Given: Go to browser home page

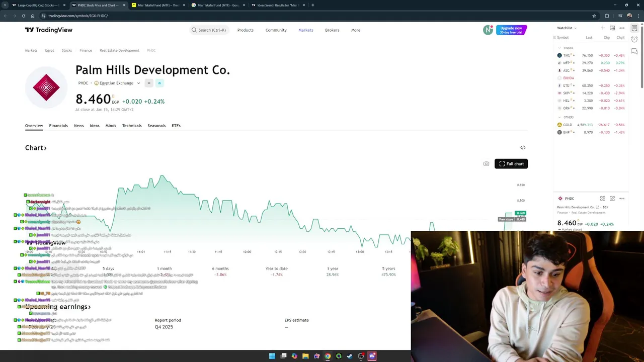Looking at the screenshot, I should (33, 16).
